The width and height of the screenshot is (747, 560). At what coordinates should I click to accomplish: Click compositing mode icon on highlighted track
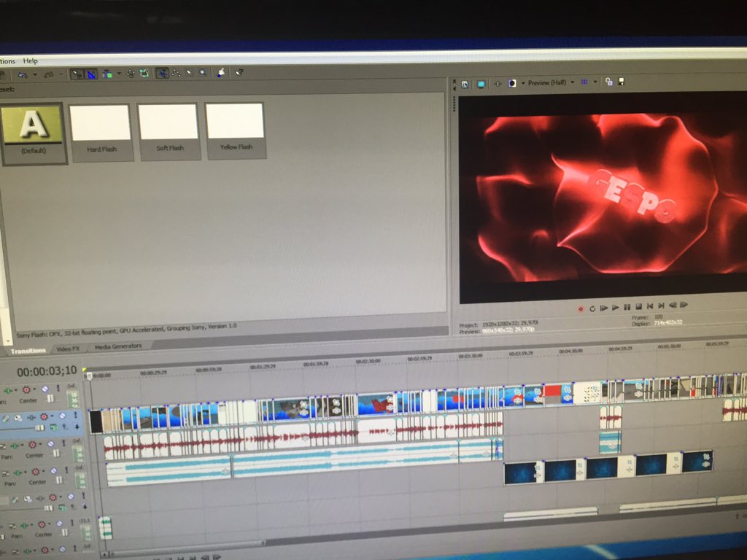tap(54, 427)
